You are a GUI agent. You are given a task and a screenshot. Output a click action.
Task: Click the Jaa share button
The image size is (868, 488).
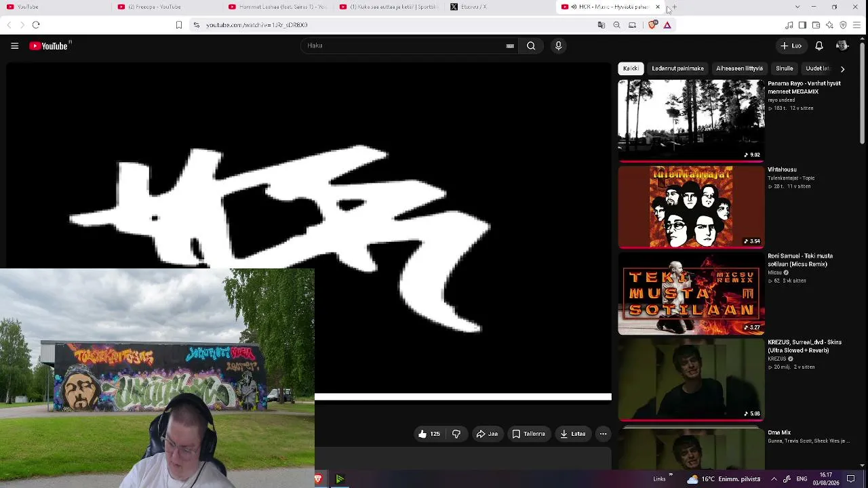(487, 434)
